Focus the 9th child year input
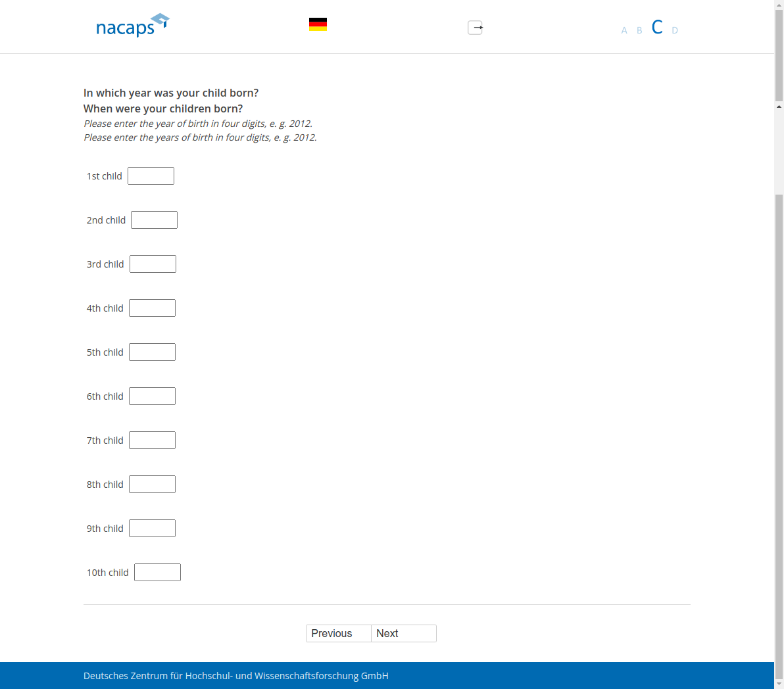The width and height of the screenshot is (784, 689). coord(152,529)
